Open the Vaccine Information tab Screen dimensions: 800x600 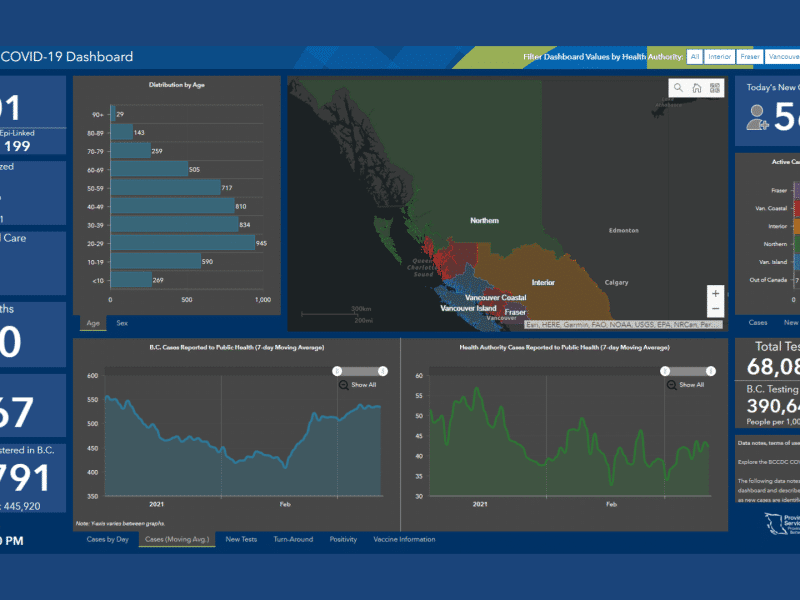tap(403, 539)
